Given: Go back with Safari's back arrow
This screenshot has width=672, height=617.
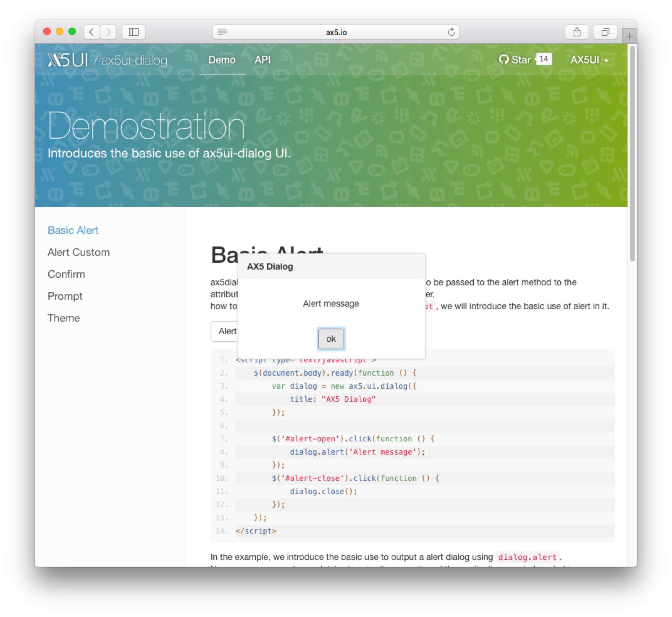Looking at the screenshot, I should 92,32.
